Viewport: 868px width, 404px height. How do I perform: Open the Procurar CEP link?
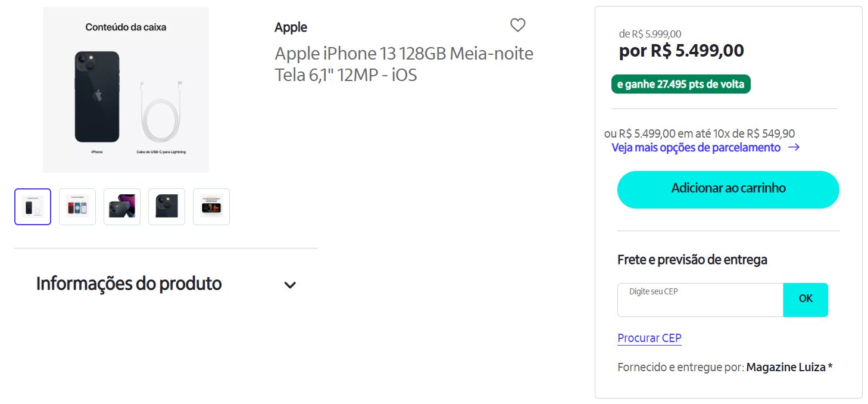(650, 338)
